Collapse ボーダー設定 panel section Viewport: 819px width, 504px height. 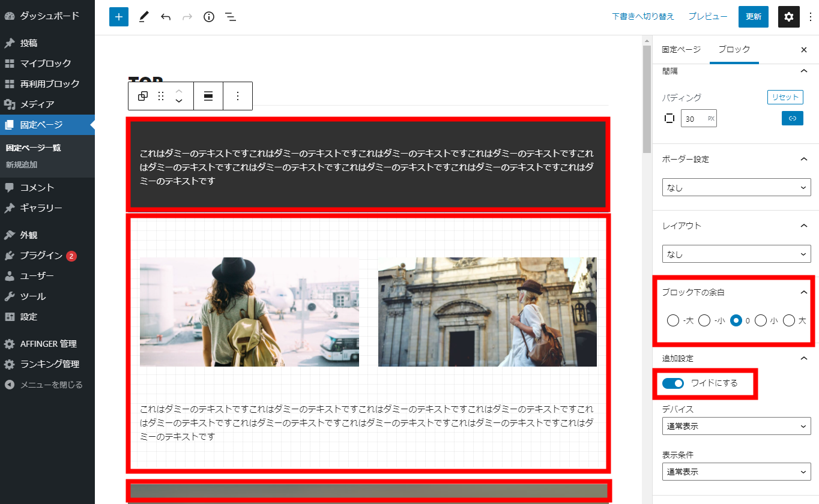pyautogui.click(x=804, y=159)
